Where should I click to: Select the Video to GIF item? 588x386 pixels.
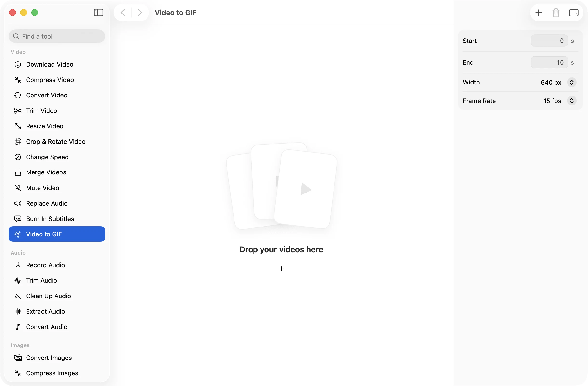pos(57,234)
